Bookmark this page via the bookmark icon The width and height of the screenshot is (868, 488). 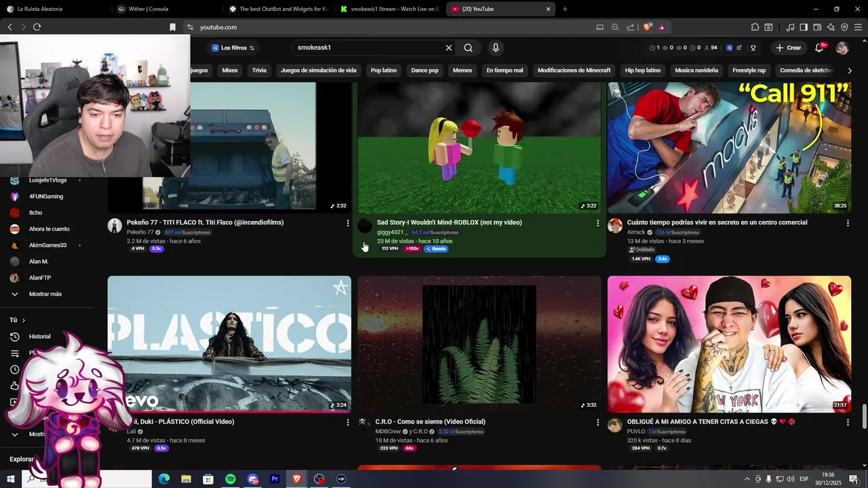172,27
